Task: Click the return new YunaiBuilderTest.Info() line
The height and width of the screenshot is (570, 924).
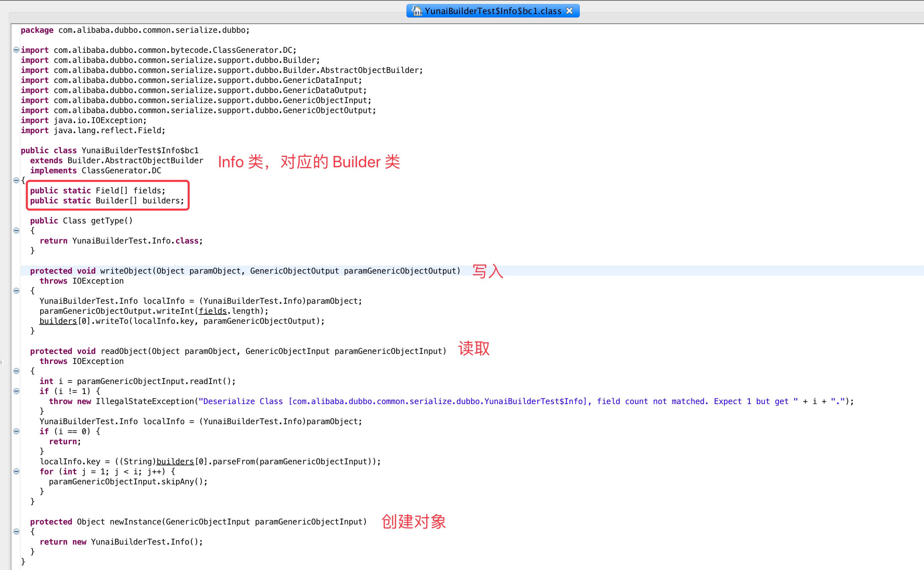Action: click(121, 542)
